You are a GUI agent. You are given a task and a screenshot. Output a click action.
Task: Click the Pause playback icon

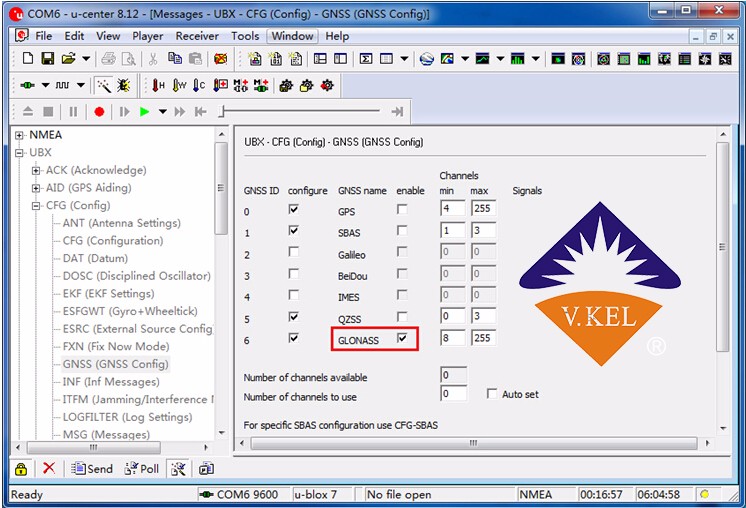[73, 112]
